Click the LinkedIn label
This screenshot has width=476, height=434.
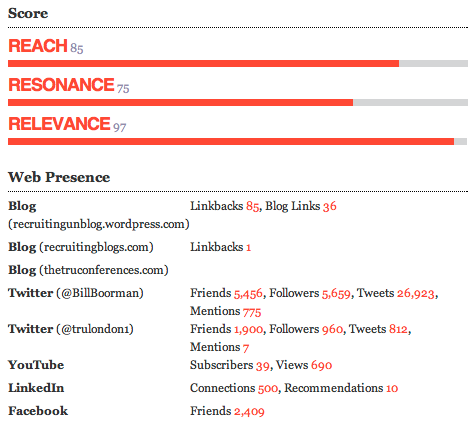click(36, 388)
